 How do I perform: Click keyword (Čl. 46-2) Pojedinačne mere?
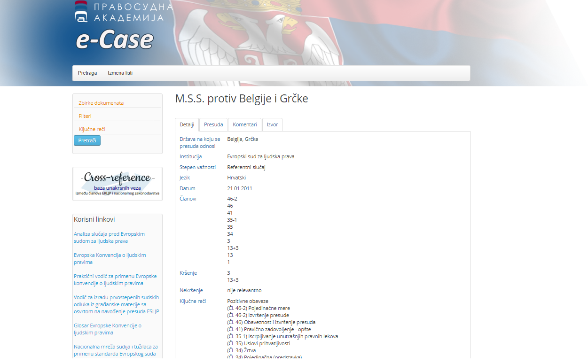tap(259, 308)
